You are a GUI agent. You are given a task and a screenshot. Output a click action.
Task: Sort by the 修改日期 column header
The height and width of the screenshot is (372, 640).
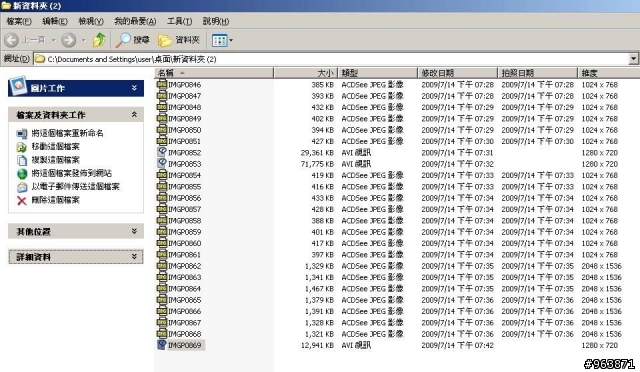coord(458,73)
